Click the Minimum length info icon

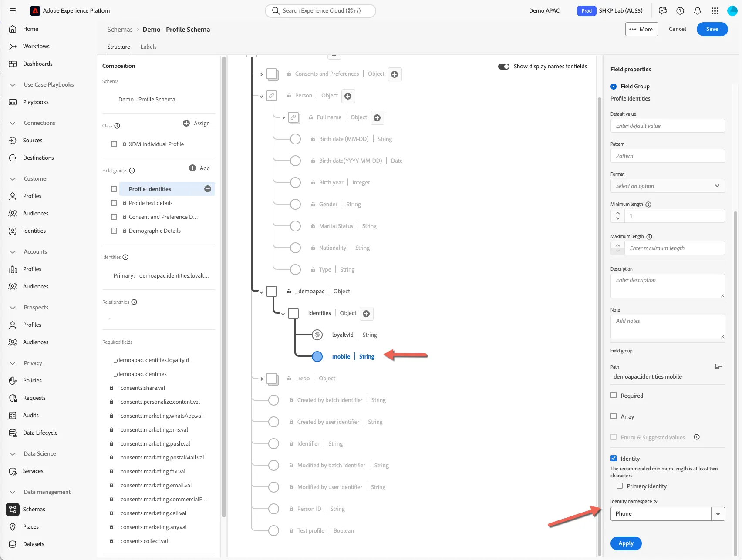pyautogui.click(x=648, y=205)
